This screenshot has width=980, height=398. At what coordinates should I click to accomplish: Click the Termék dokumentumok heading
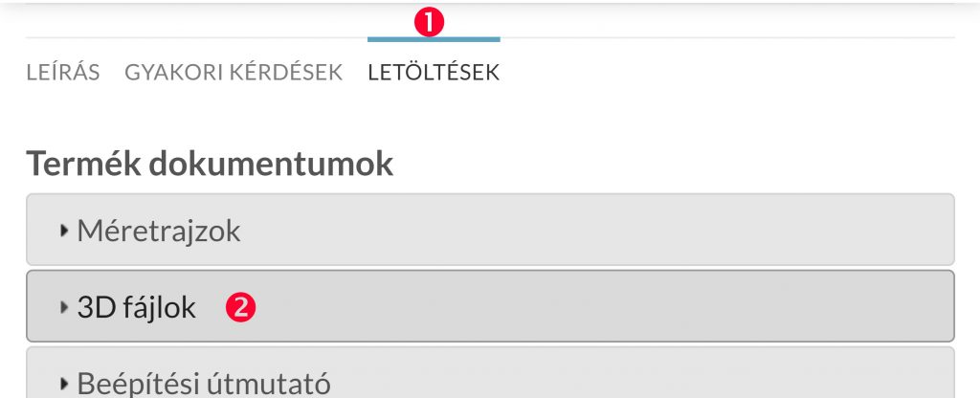click(x=210, y=164)
